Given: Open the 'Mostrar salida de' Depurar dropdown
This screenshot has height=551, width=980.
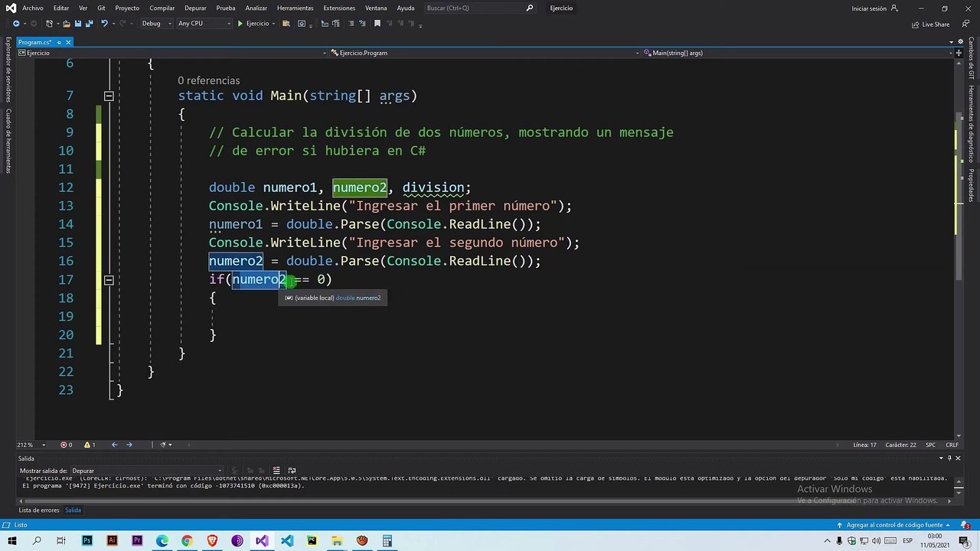Looking at the screenshot, I should tap(145, 471).
